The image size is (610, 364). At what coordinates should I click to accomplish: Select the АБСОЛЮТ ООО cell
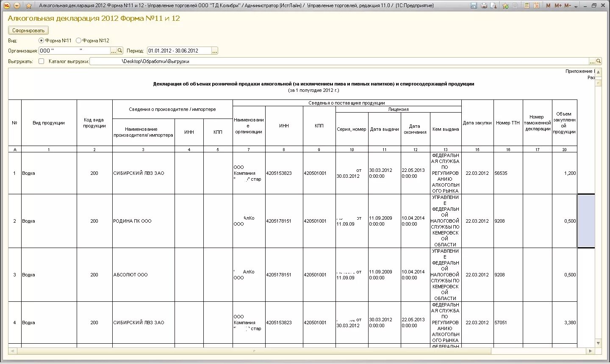[x=144, y=275]
